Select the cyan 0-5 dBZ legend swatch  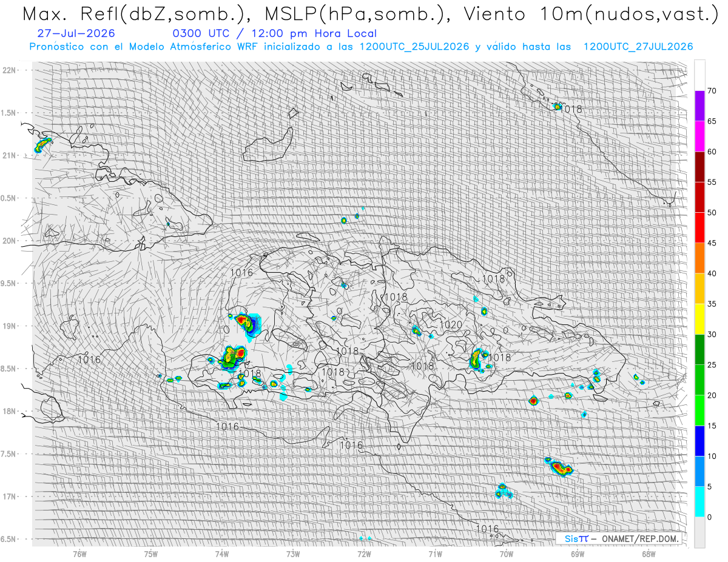click(699, 501)
